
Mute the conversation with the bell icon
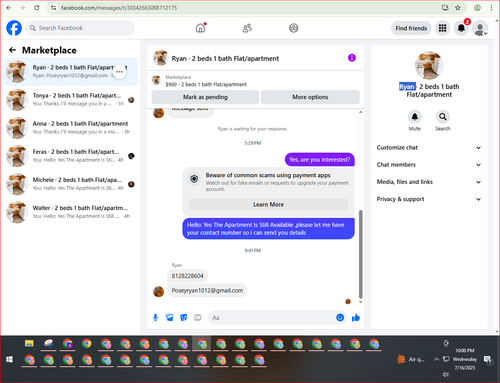point(415,117)
